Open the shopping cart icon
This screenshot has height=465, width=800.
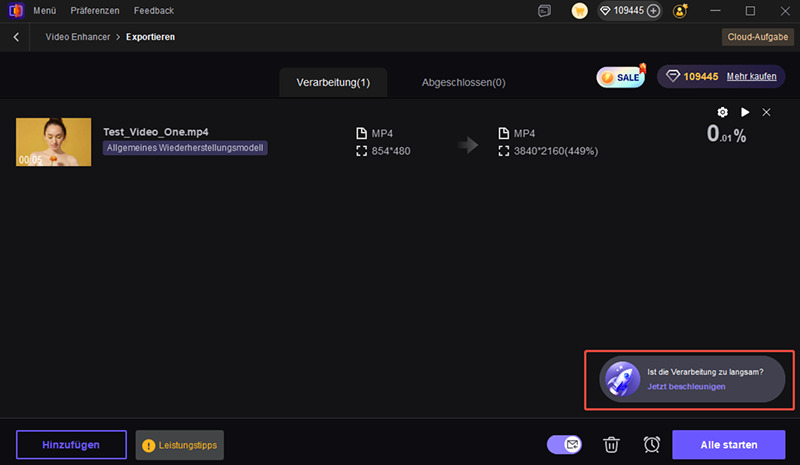[579, 11]
